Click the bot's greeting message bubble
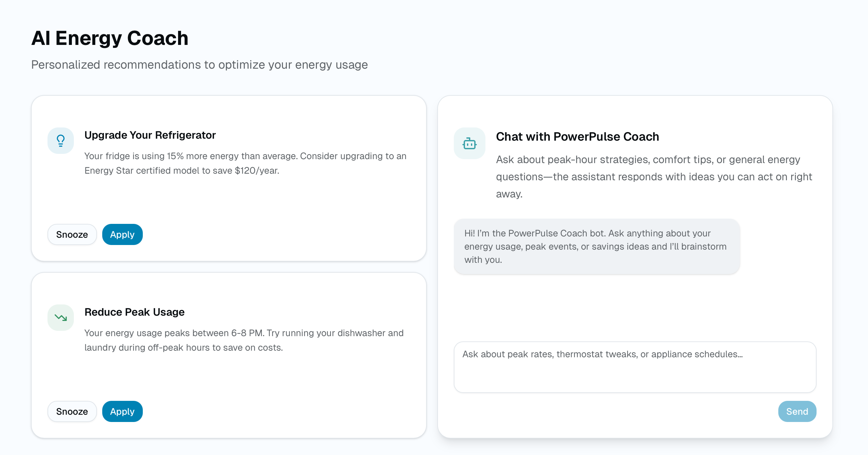This screenshot has height=455, width=868. tap(596, 246)
